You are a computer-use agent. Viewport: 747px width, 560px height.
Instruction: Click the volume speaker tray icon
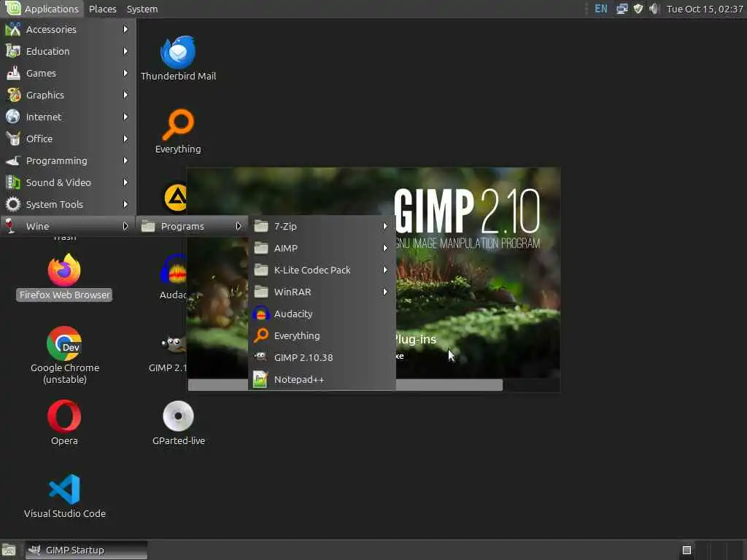(x=654, y=9)
